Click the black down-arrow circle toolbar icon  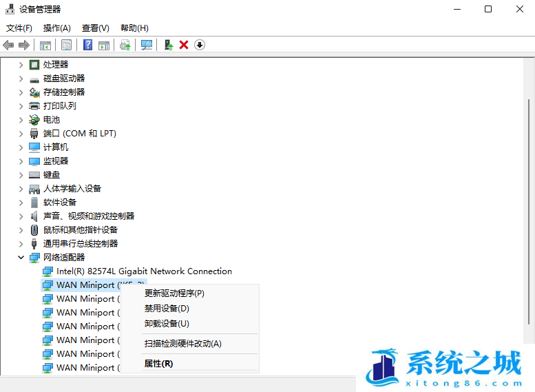tap(200, 45)
